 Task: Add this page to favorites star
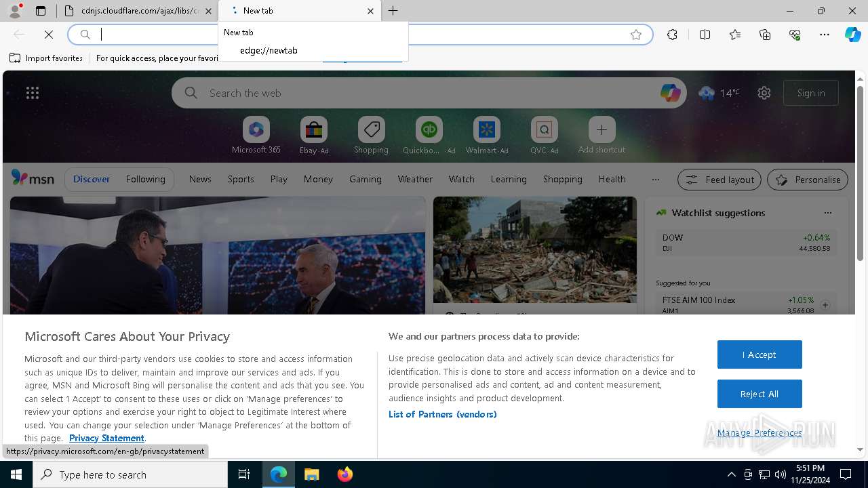[x=636, y=35]
